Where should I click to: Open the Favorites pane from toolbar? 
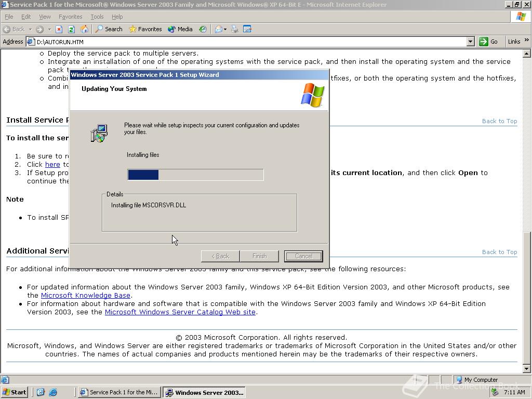[x=145, y=29]
